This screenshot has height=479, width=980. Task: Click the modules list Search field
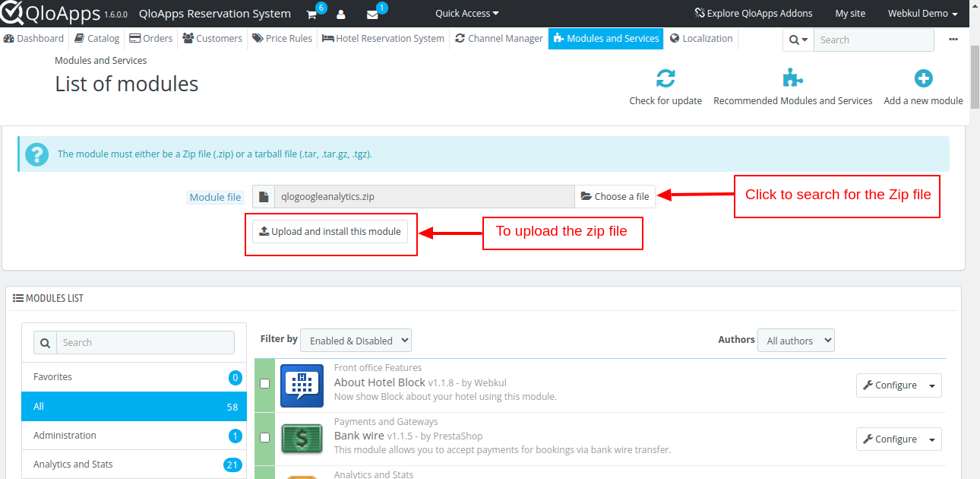145,343
